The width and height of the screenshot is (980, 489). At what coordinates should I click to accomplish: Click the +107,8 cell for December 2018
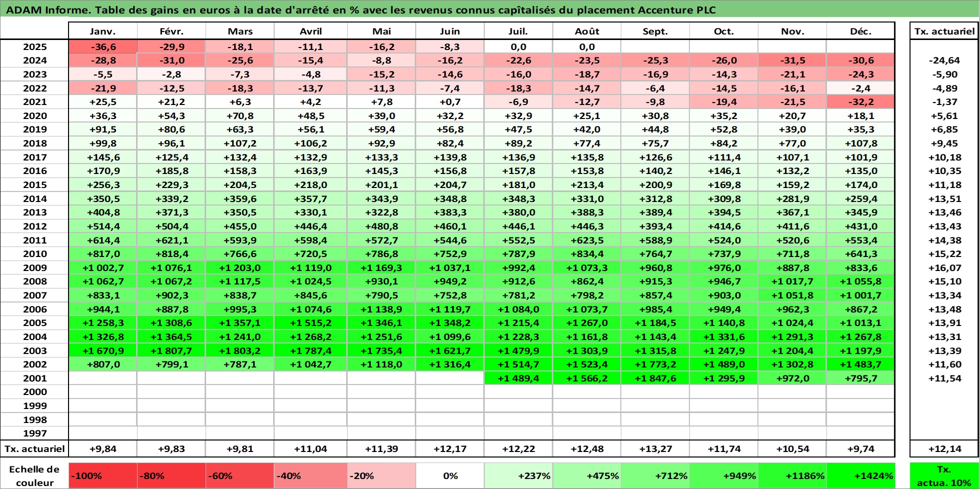[x=860, y=143]
